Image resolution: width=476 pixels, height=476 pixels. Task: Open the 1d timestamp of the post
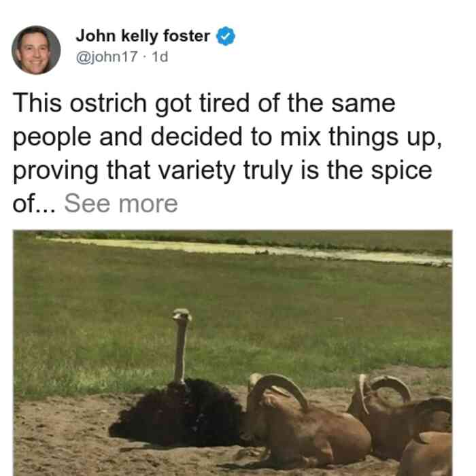[x=160, y=56]
